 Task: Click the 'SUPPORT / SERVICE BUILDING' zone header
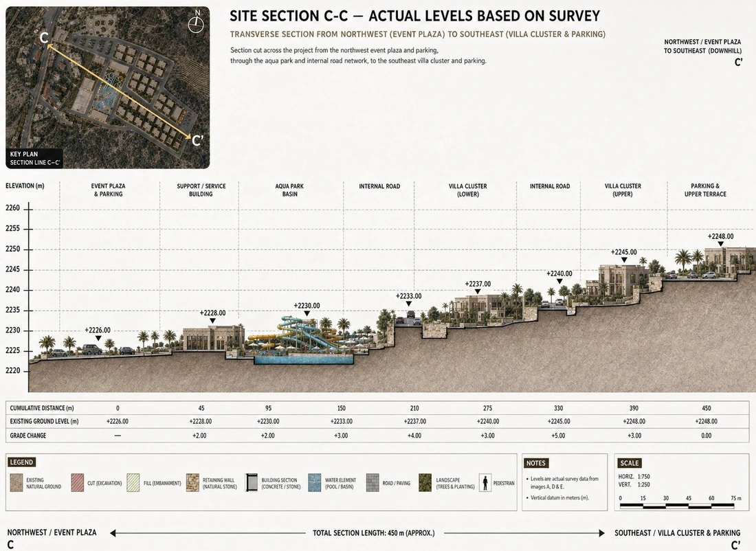pos(201,190)
